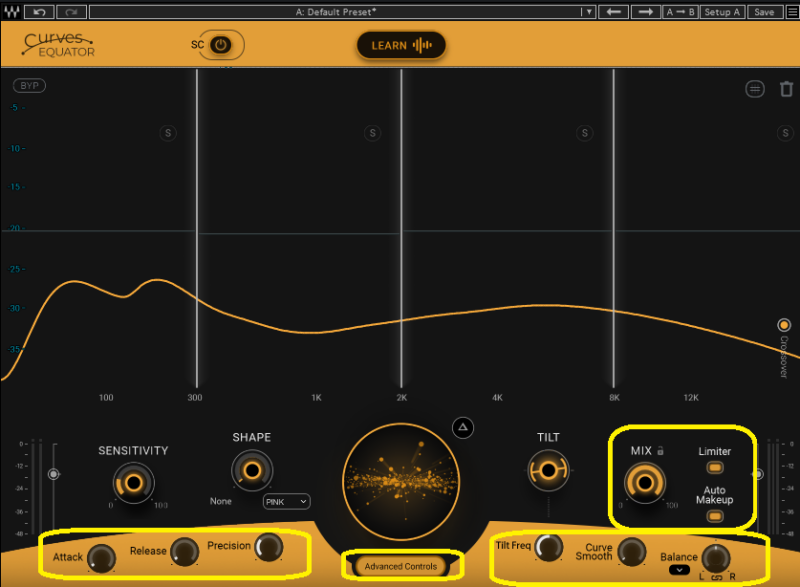The width and height of the screenshot is (800, 587).
Task: Click the BYP bypass button
Action: [x=29, y=86]
